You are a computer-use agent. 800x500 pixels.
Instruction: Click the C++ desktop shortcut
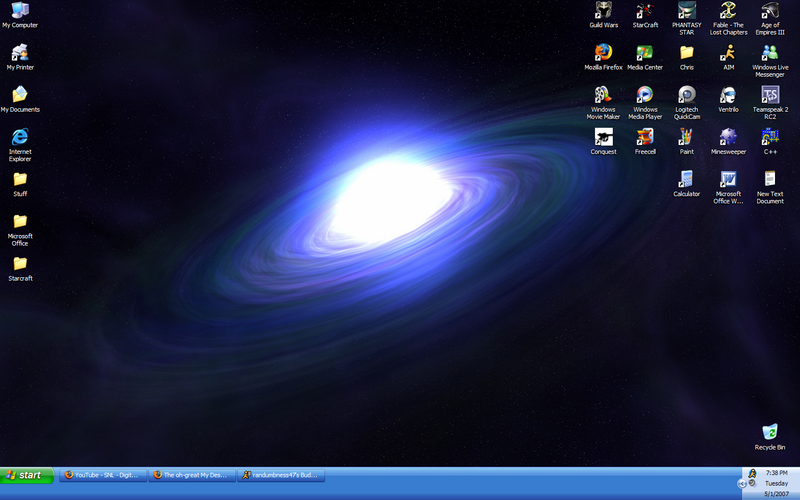coord(770,141)
